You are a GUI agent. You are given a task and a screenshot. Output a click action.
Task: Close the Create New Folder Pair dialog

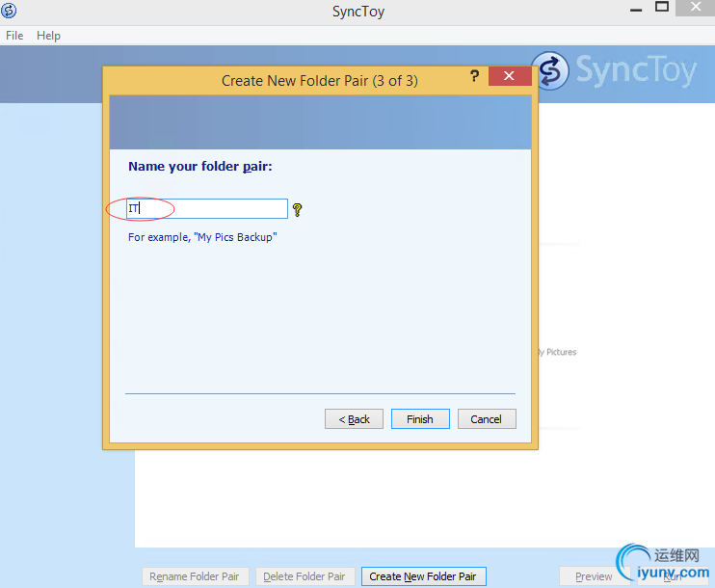pos(510,76)
